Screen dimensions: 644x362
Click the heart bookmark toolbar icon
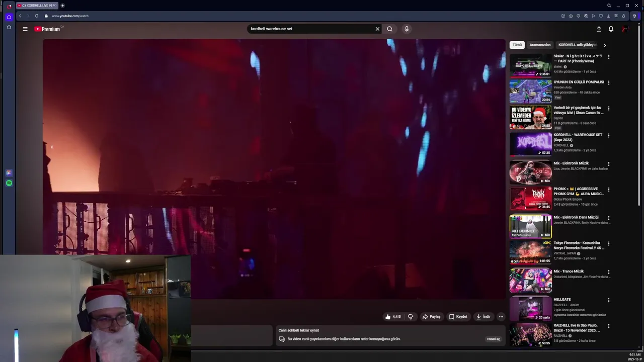(601, 16)
